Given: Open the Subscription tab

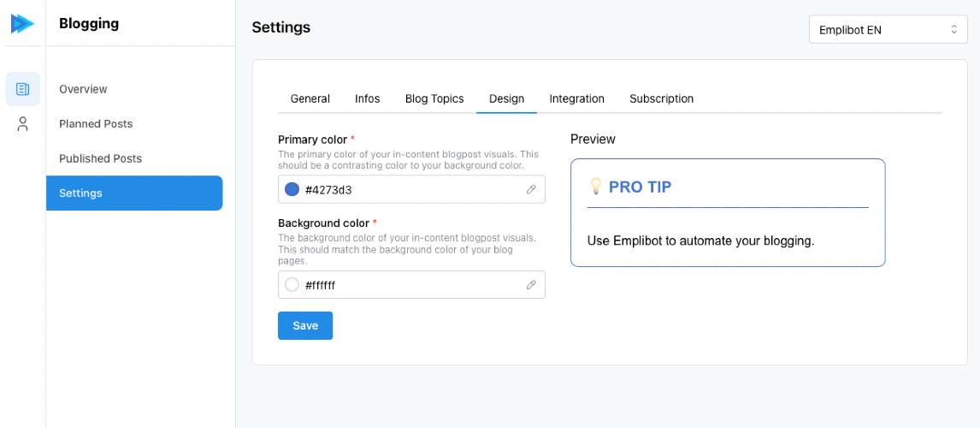Looking at the screenshot, I should coord(661,98).
